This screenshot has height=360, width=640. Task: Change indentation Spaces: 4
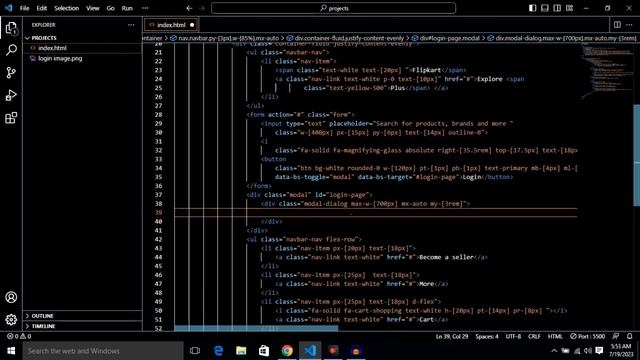coord(487,336)
